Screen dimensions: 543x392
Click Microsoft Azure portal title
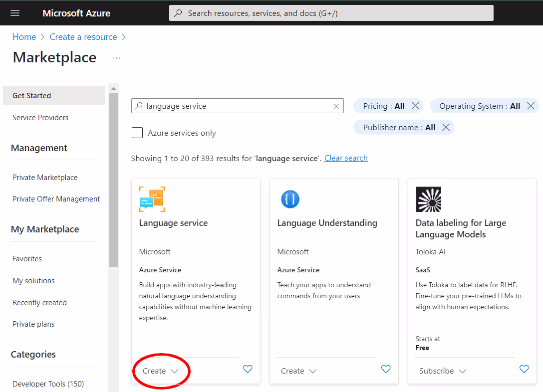coord(76,13)
